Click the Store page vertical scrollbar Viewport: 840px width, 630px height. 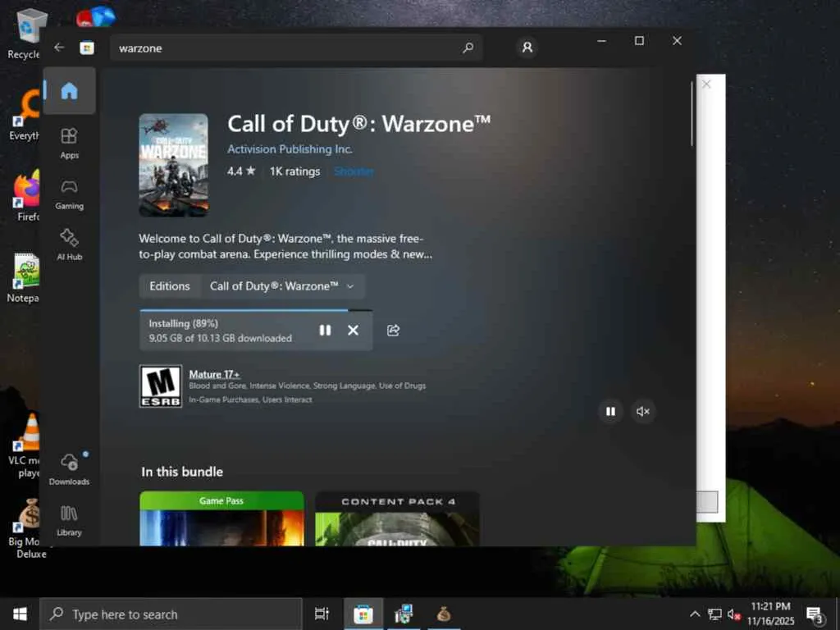(x=692, y=113)
